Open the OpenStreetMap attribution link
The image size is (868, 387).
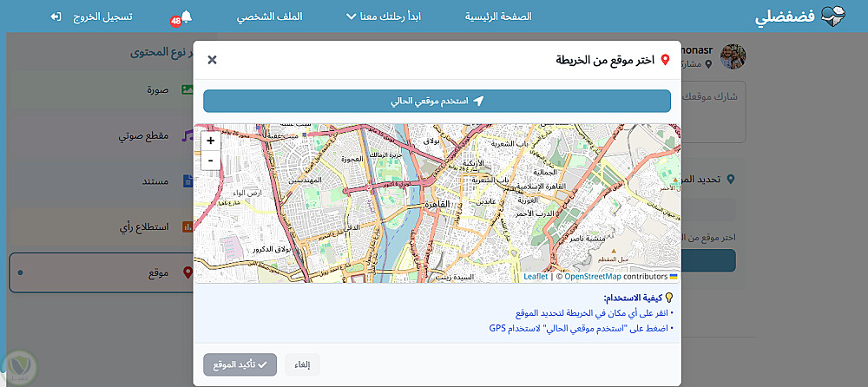point(592,276)
